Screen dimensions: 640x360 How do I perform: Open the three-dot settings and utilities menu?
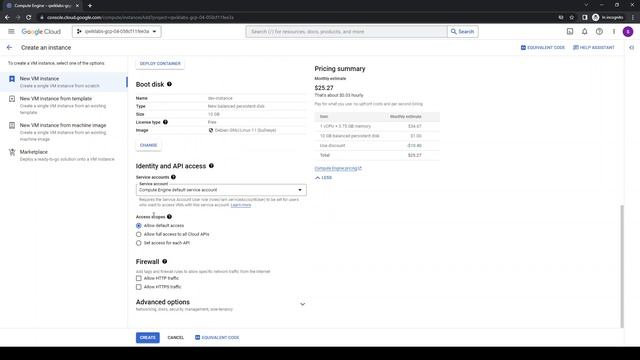click(613, 31)
